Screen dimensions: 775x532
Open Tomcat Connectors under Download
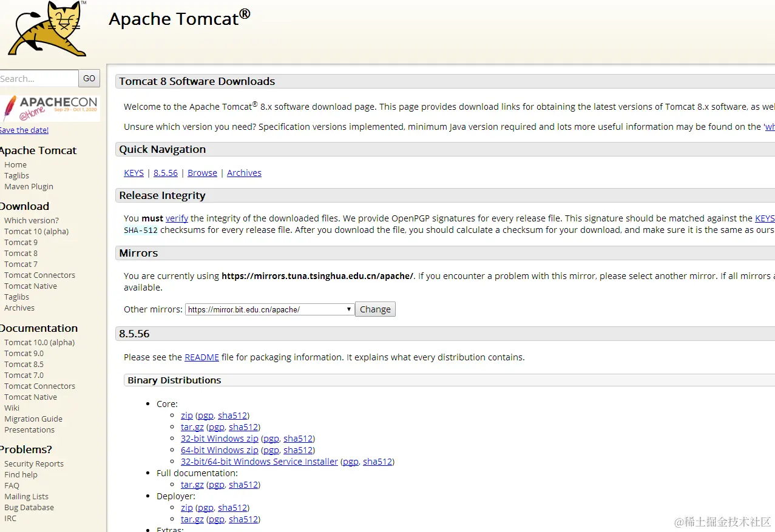tap(39, 275)
